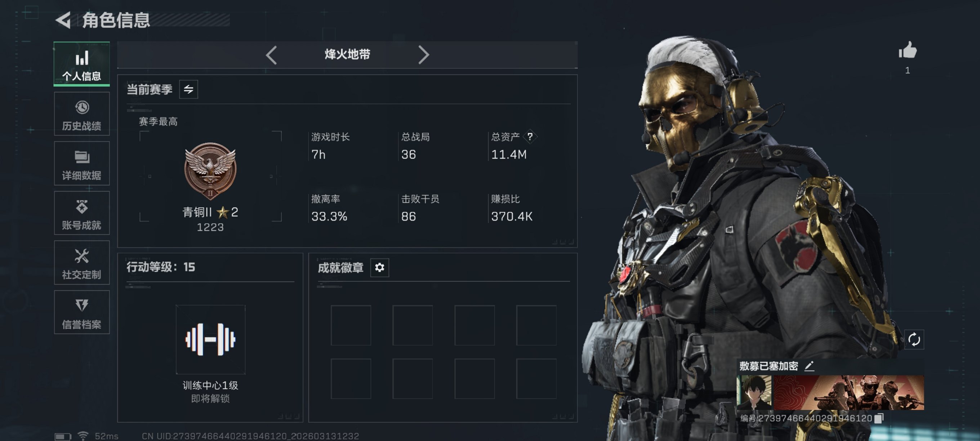Open the 个人信息 sidebar tab
Viewport: 980px width, 441px height.
click(x=81, y=63)
